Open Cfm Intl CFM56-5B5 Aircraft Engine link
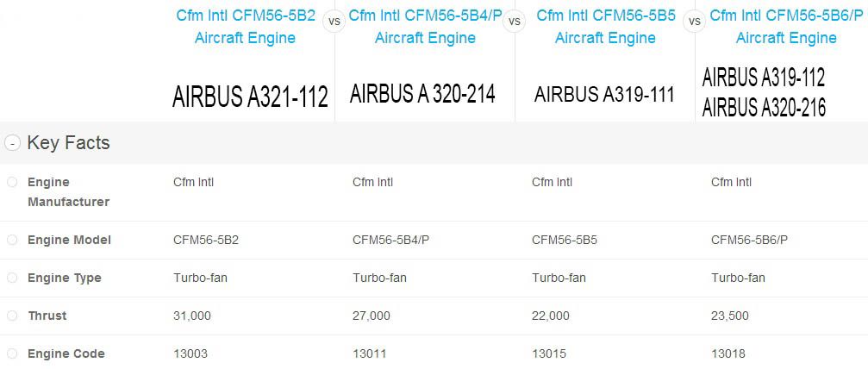868x369 pixels. [x=606, y=27]
